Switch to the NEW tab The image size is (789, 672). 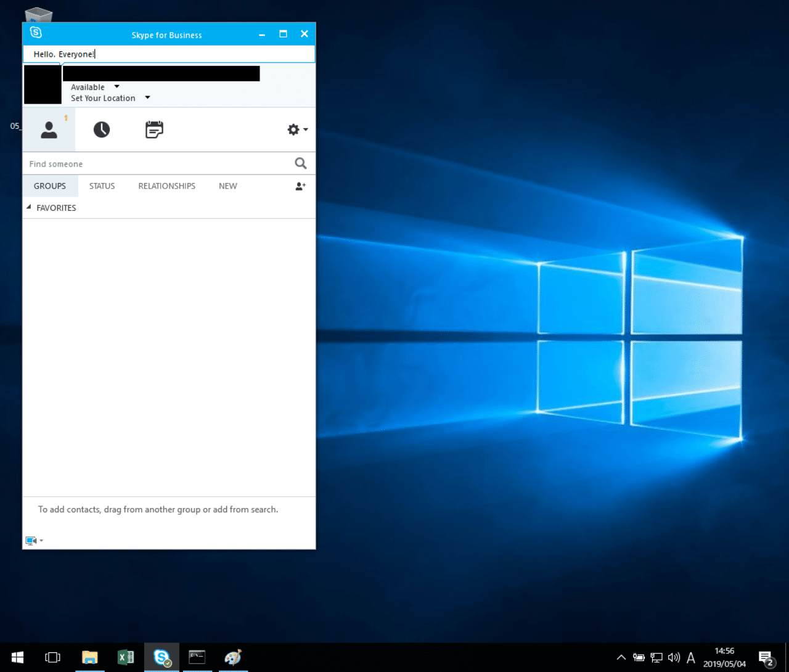228,186
